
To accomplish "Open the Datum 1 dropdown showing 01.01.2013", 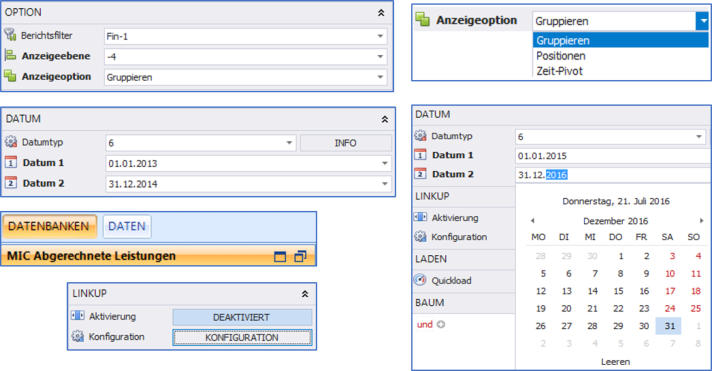I will pos(385,163).
